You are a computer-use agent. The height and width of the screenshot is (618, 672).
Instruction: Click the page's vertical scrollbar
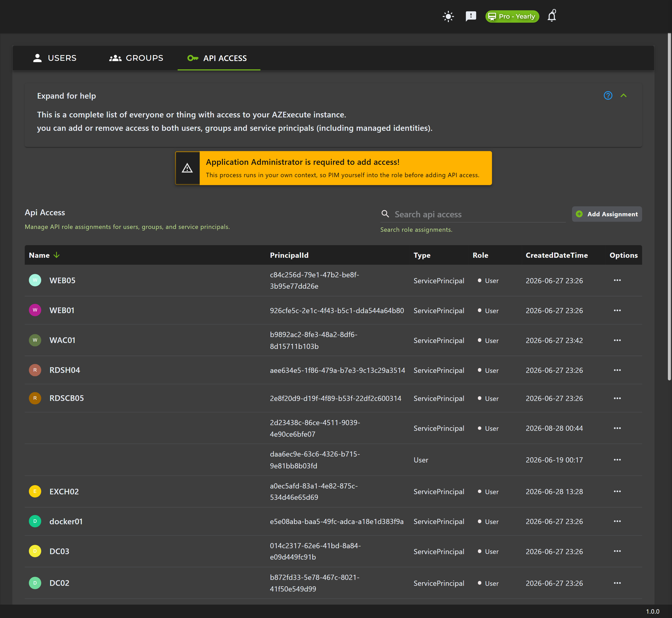(x=669, y=207)
